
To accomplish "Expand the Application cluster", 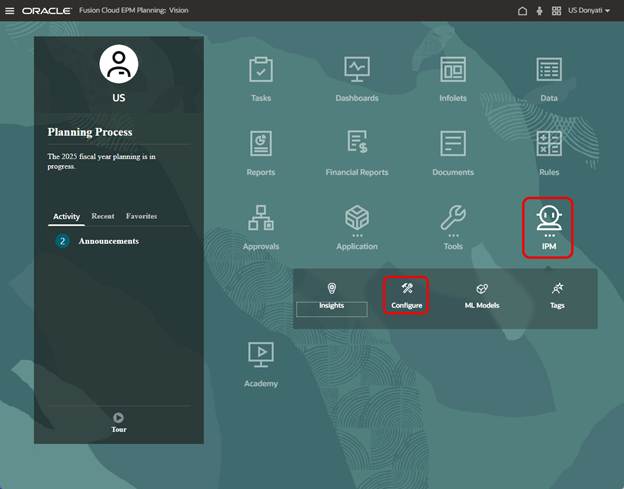I will tap(357, 219).
